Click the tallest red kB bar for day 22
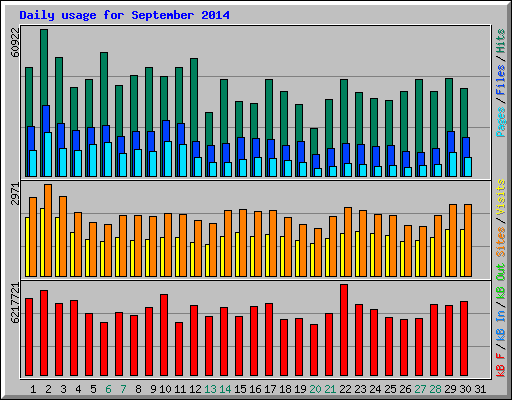The image size is (512, 400). tap(344, 330)
